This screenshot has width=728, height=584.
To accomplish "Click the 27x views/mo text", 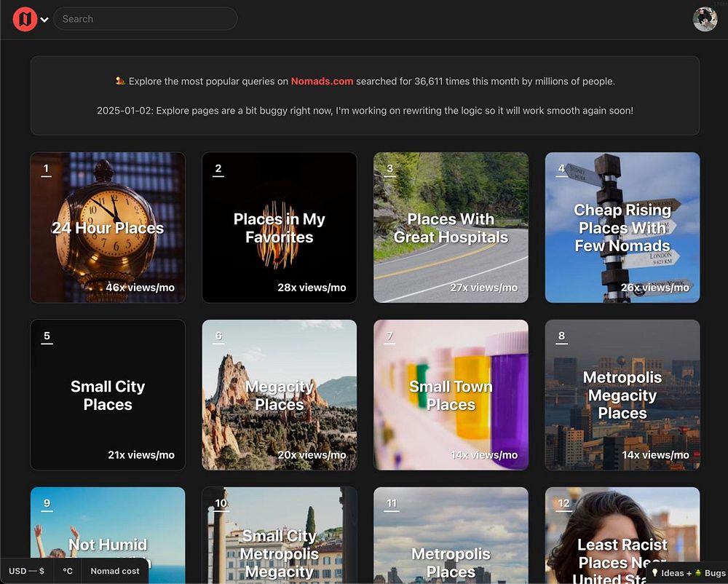I will (483, 288).
